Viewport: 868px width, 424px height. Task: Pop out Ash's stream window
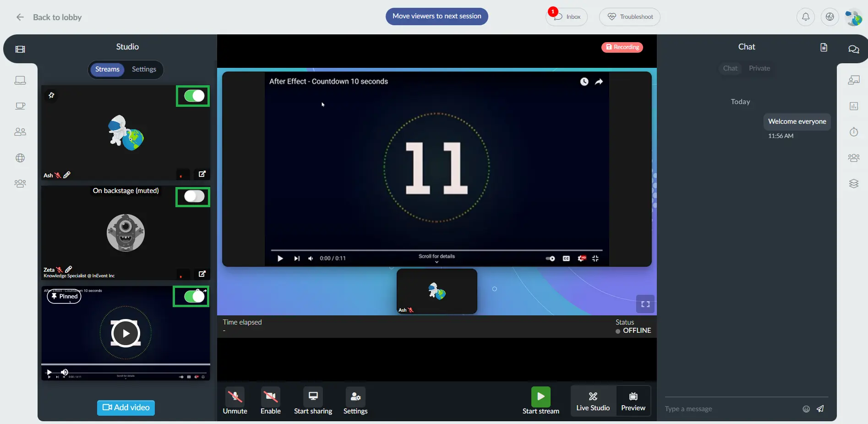pos(202,174)
